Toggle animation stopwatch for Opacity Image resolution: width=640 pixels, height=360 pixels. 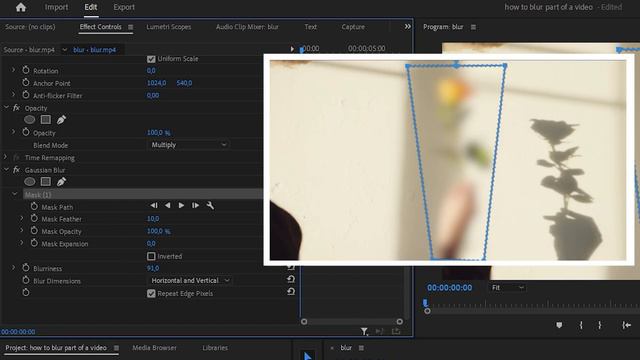pos(26,132)
